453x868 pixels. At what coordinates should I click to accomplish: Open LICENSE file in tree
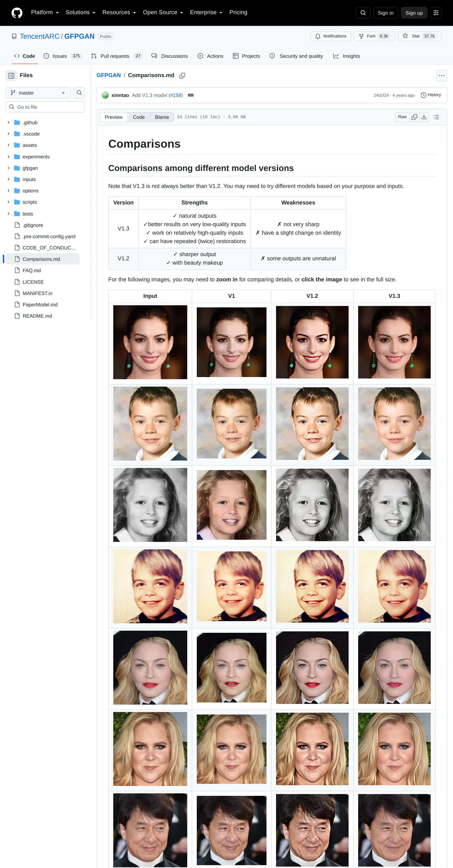33,282
